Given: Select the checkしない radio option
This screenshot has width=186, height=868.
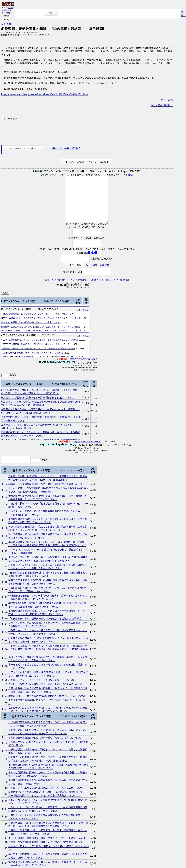Looking at the screenshot, I should (106, 175).
